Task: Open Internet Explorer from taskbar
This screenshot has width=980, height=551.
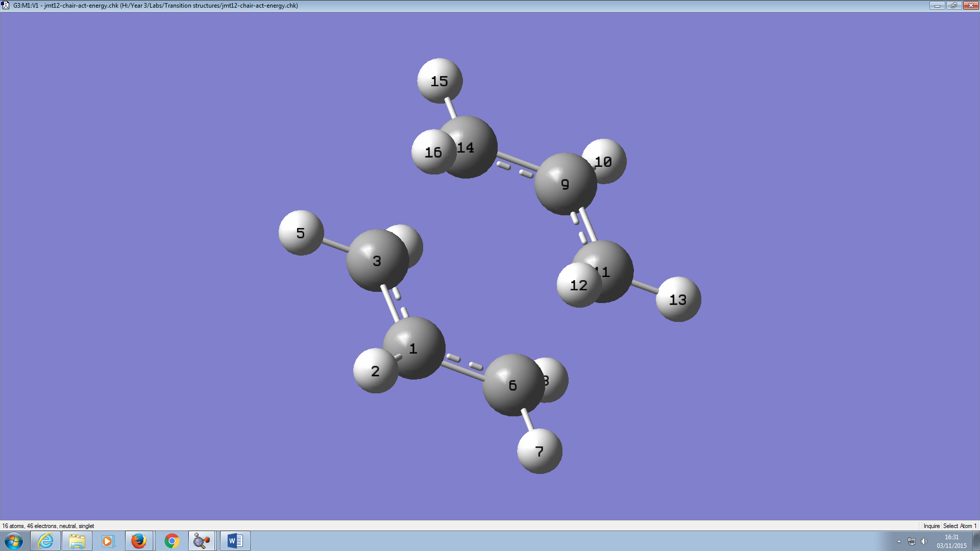Action: 46,541
